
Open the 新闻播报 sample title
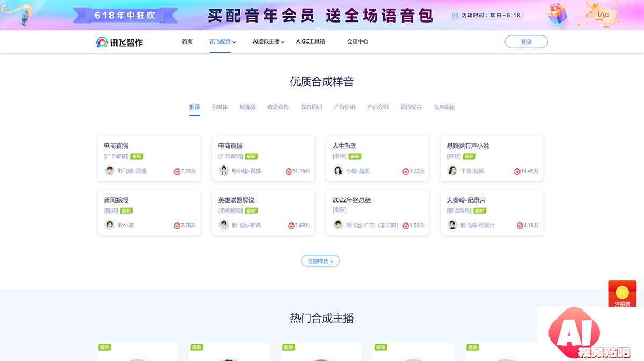[116, 200]
